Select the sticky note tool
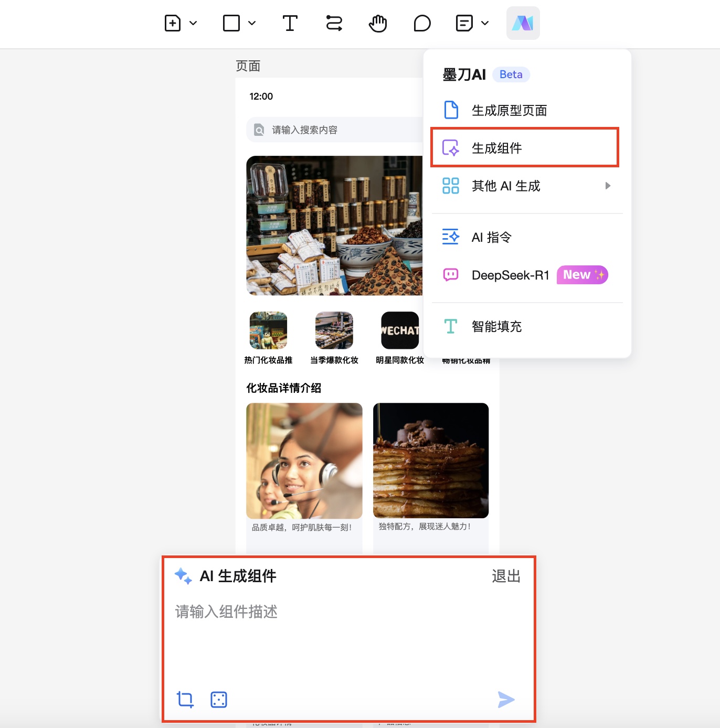 coord(464,23)
